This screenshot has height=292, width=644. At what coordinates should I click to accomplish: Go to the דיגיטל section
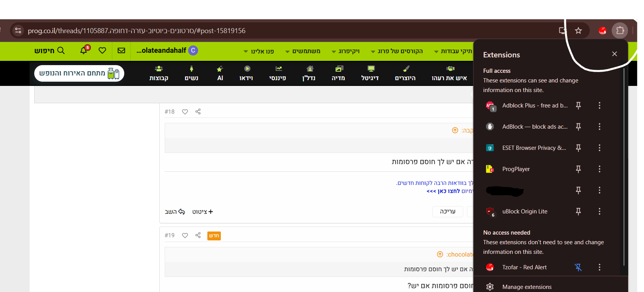(370, 73)
